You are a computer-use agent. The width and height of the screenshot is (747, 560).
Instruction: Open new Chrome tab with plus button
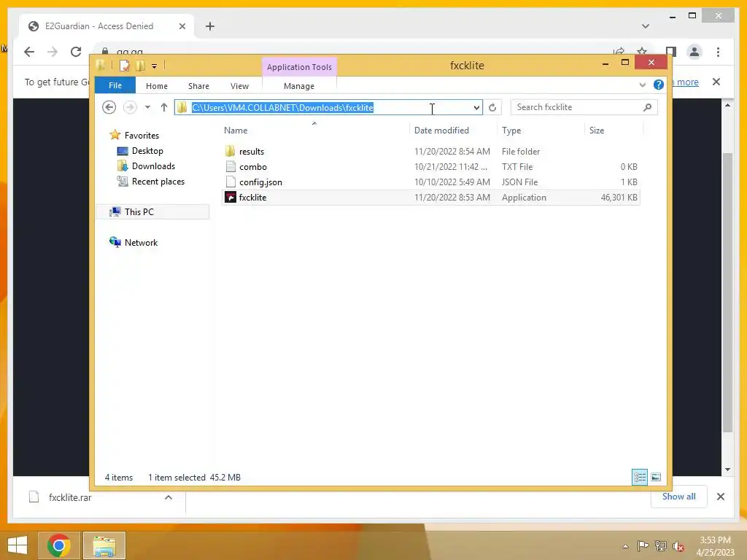[210, 26]
